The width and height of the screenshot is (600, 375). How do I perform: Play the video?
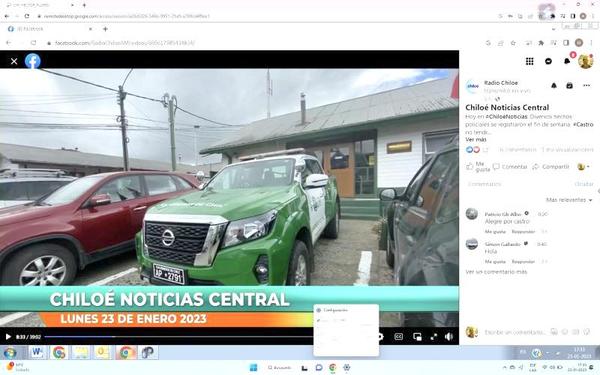coord(8,337)
